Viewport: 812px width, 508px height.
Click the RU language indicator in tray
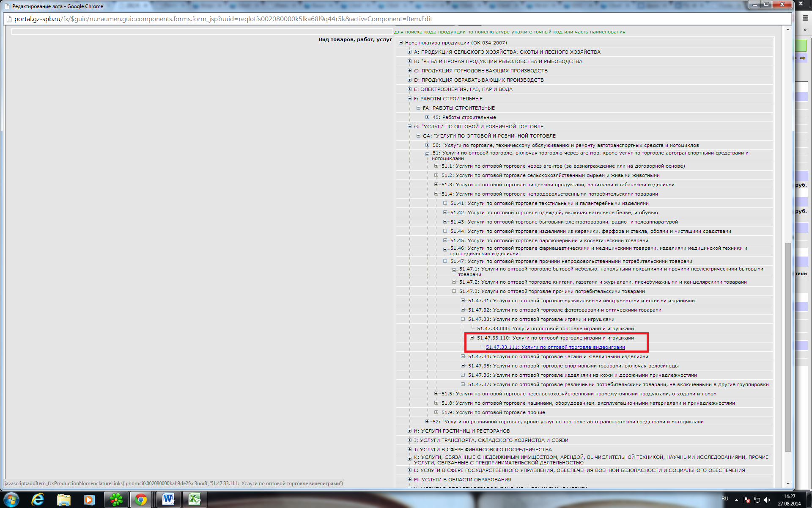click(x=725, y=499)
